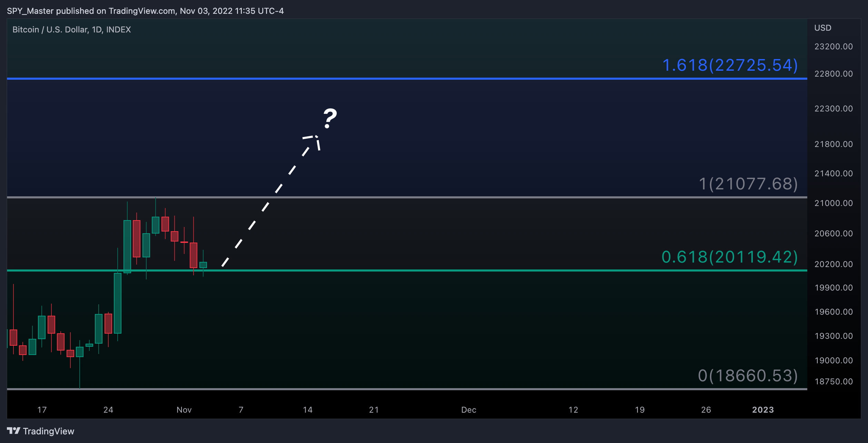Click the '21' date on time axis
This screenshot has height=443, width=868.
tap(374, 410)
